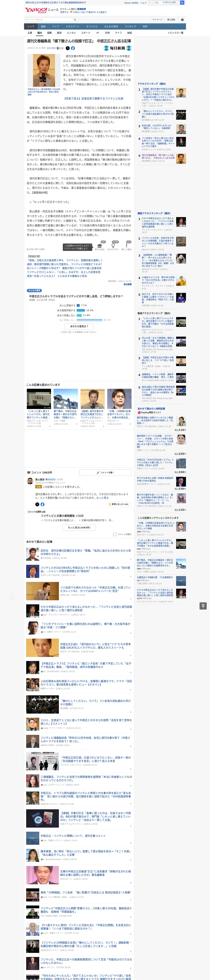The image size is (210, 980).
Task: Click あまり評価しない poll bar
Action: tap(79, 315)
